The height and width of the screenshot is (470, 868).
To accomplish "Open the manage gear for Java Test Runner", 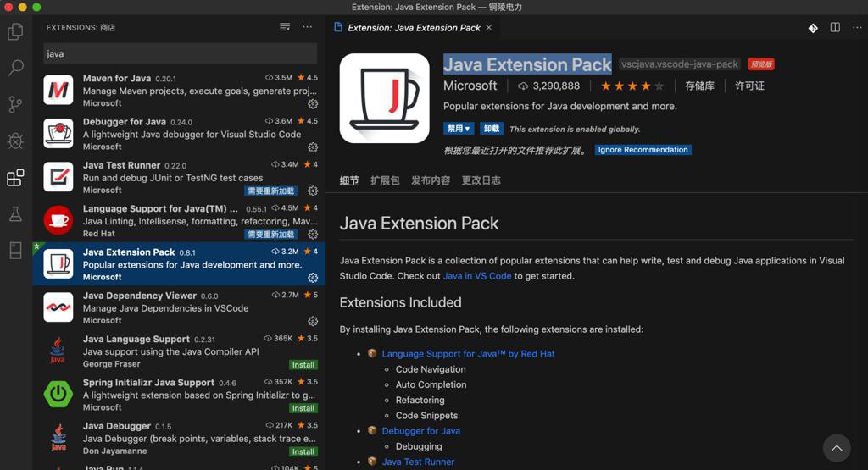I will 313,191.
